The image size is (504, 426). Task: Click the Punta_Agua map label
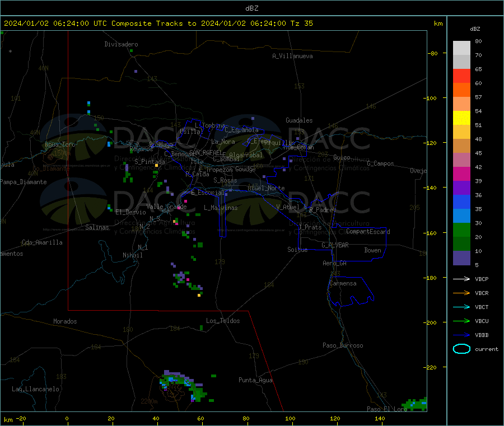(255, 380)
